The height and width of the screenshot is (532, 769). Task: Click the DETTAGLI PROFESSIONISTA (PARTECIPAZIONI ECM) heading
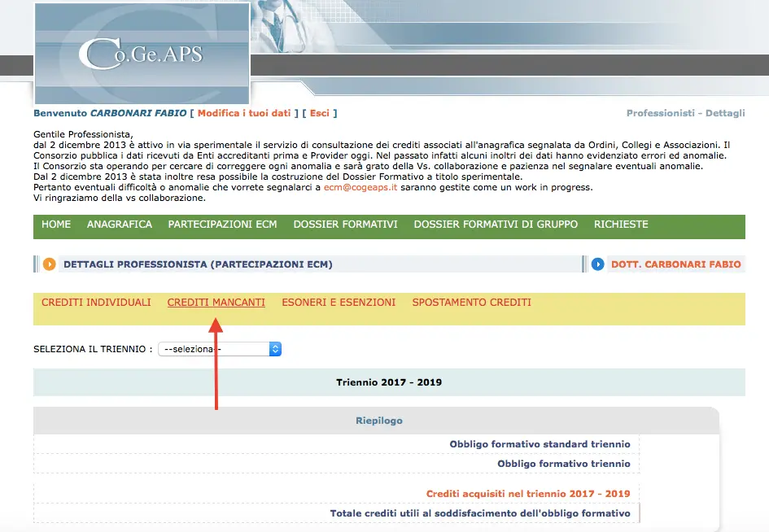[x=198, y=264]
